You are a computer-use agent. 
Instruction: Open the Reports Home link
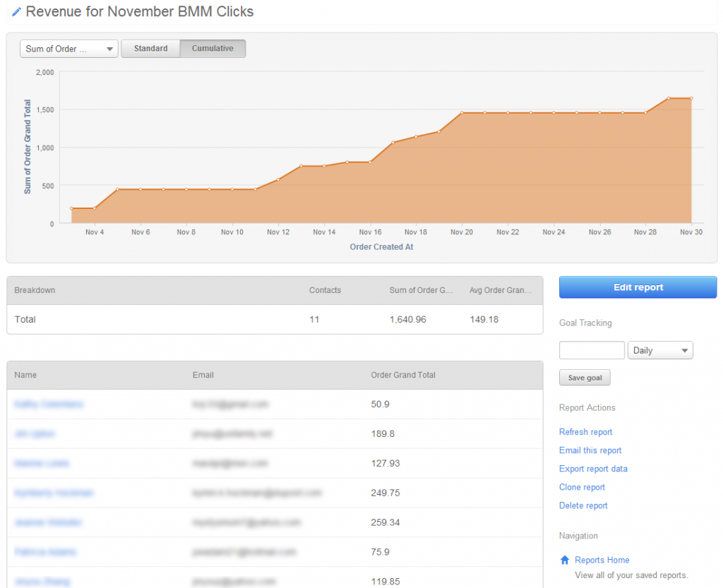click(602, 560)
